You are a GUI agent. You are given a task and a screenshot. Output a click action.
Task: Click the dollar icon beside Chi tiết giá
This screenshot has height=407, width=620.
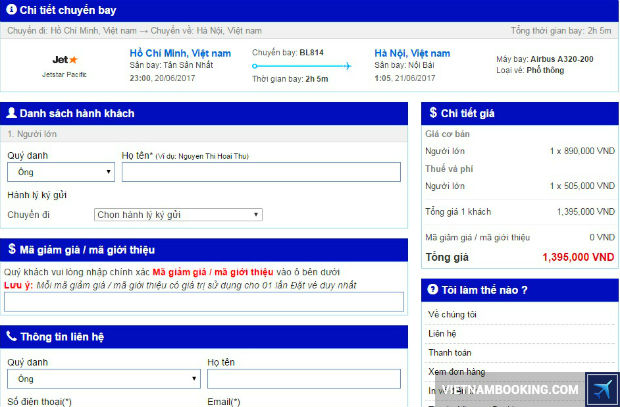pos(433,113)
